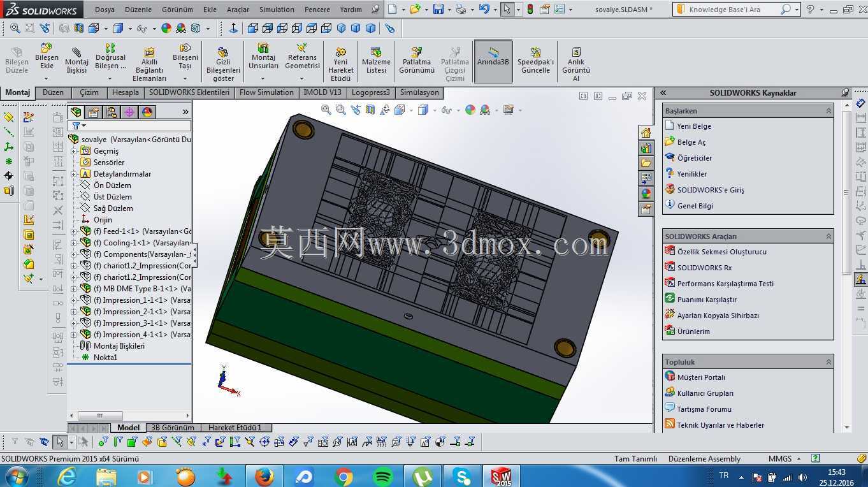
Task: Expand MB DME Type B-1<1> node
Action: [73, 289]
